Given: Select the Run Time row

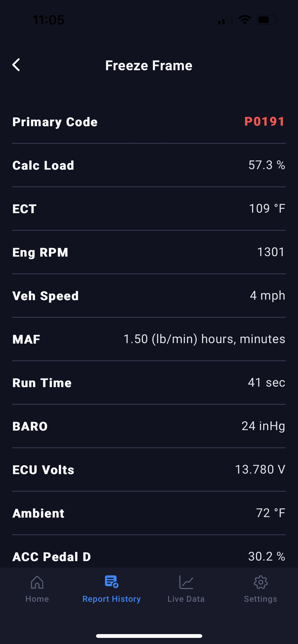Looking at the screenshot, I should [x=149, y=383].
